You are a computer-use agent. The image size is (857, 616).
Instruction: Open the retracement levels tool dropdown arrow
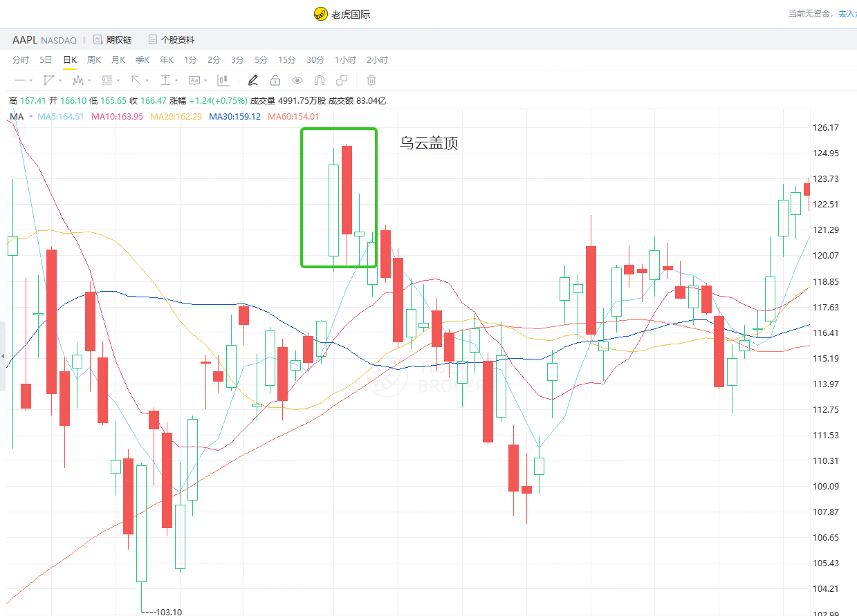(x=118, y=81)
